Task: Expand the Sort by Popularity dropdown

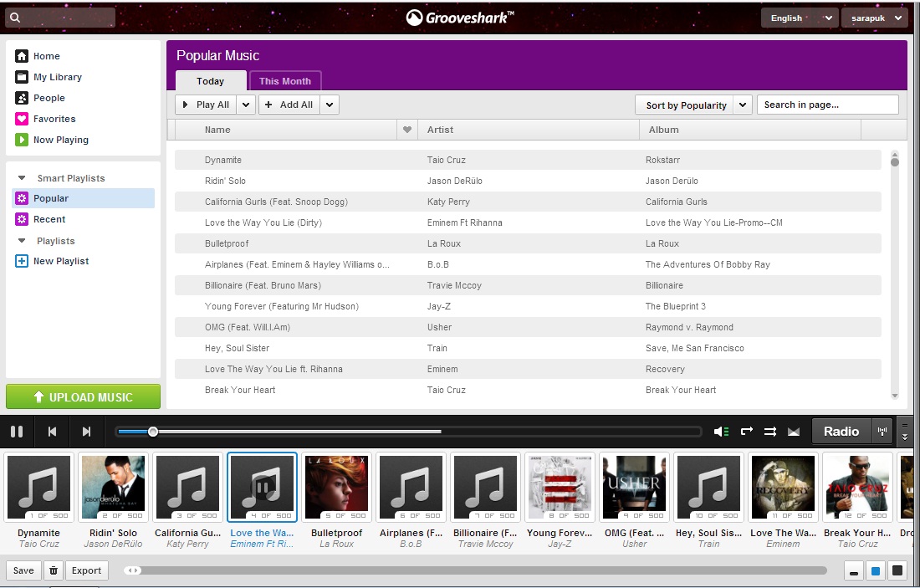Action: click(743, 105)
